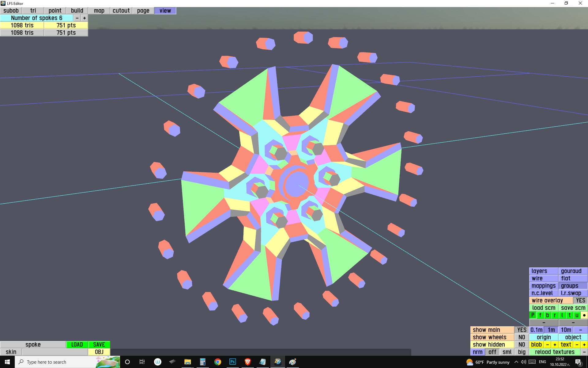Increase blob size with plus

point(555,345)
